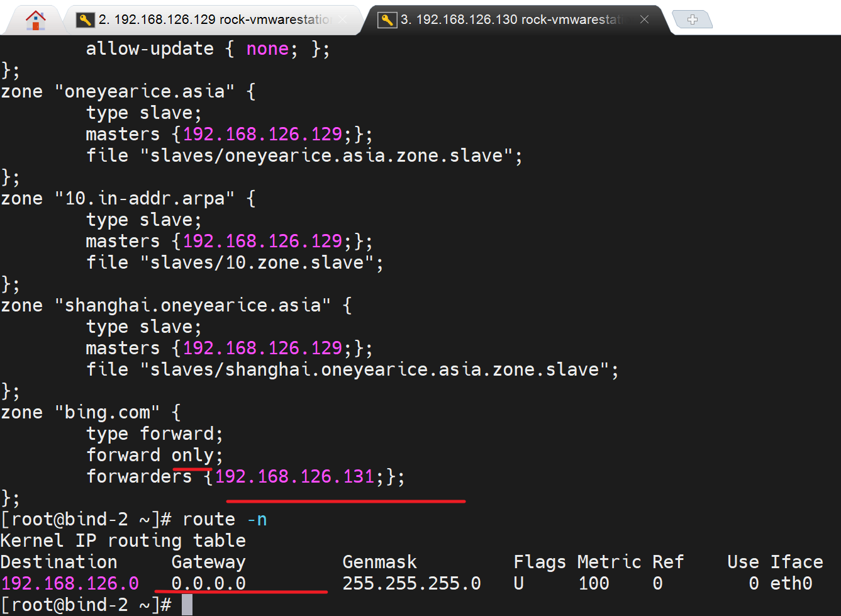This screenshot has height=616, width=841.
Task: Click the 'Ref' column header
Action: tap(668, 563)
